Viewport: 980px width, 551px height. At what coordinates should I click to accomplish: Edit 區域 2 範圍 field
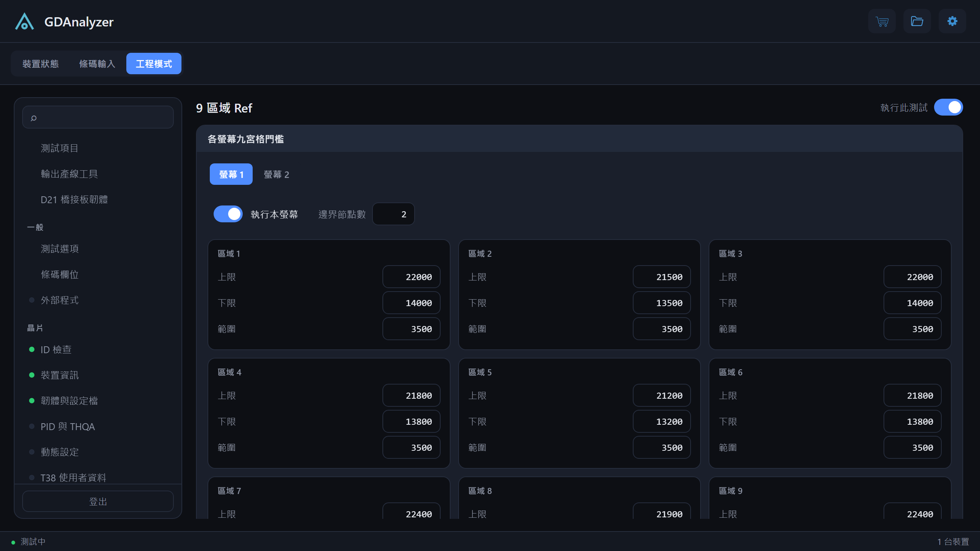(x=662, y=329)
